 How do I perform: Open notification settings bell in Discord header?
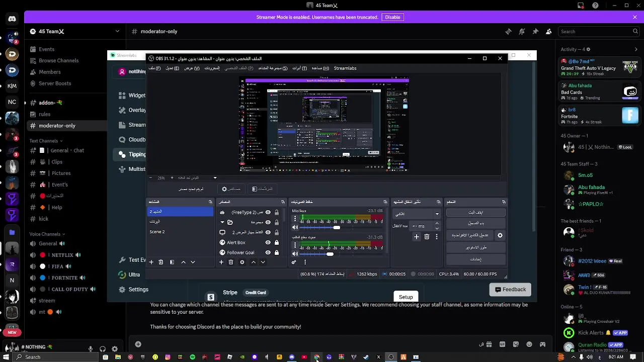click(522, 31)
